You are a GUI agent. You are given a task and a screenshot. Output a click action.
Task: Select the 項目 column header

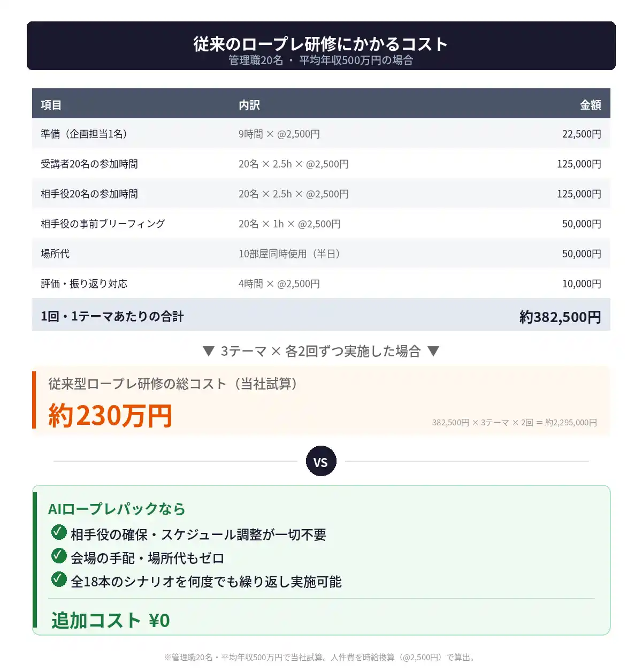click(x=51, y=105)
